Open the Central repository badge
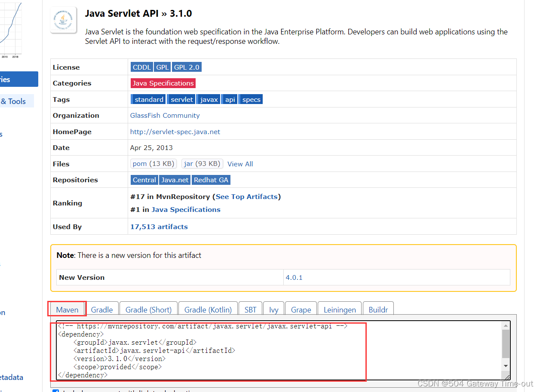Image resolution: width=540 pixels, height=392 pixels. tap(144, 180)
